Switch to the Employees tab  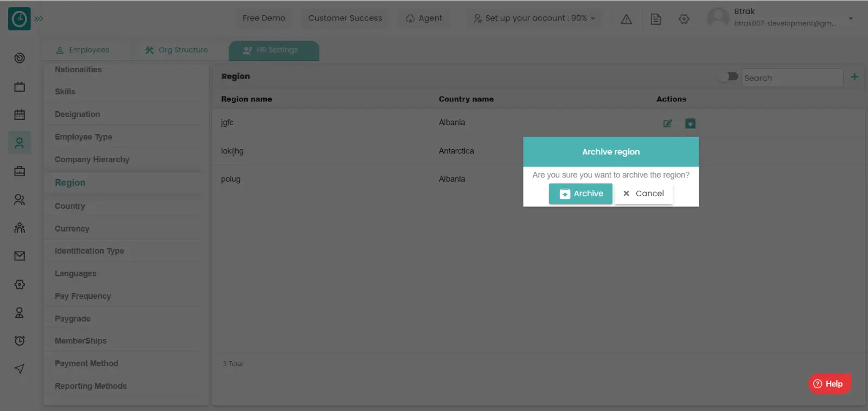click(83, 50)
